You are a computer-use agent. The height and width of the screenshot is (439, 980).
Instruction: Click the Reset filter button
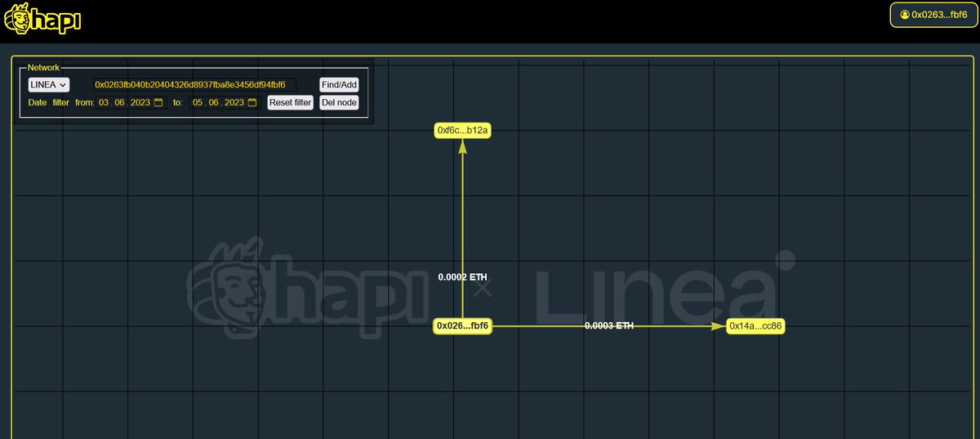(x=291, y=103)
